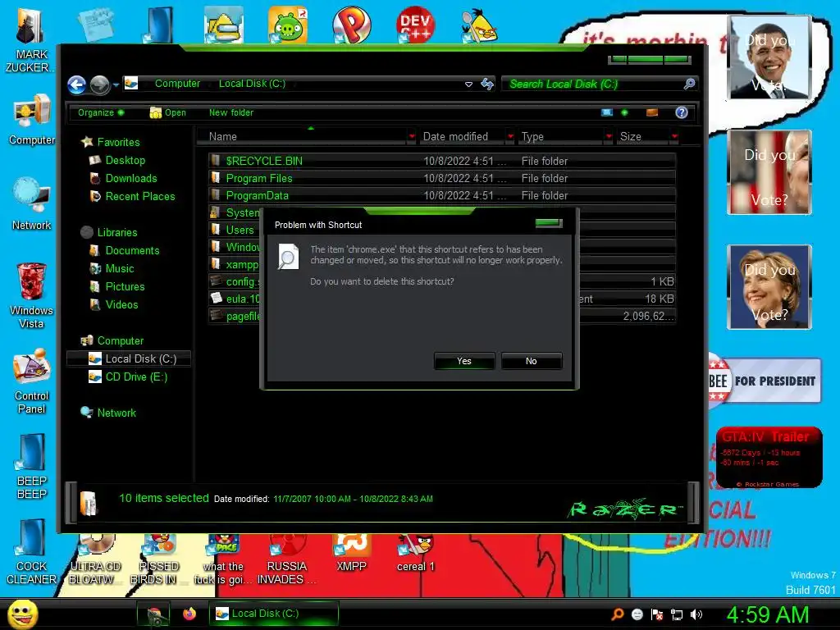Switch to Local Disk (C:) taskbar button
This screenshot has height=630, width=840.
[x=274, y=614]
